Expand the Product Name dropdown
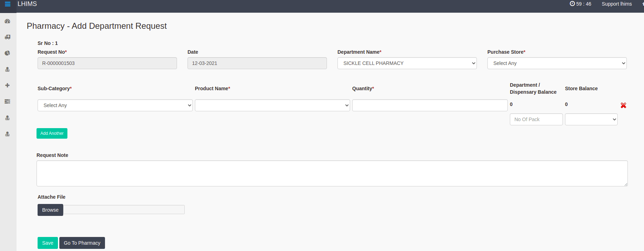This screenshot has width=644, height=251. tap(272, 105)
